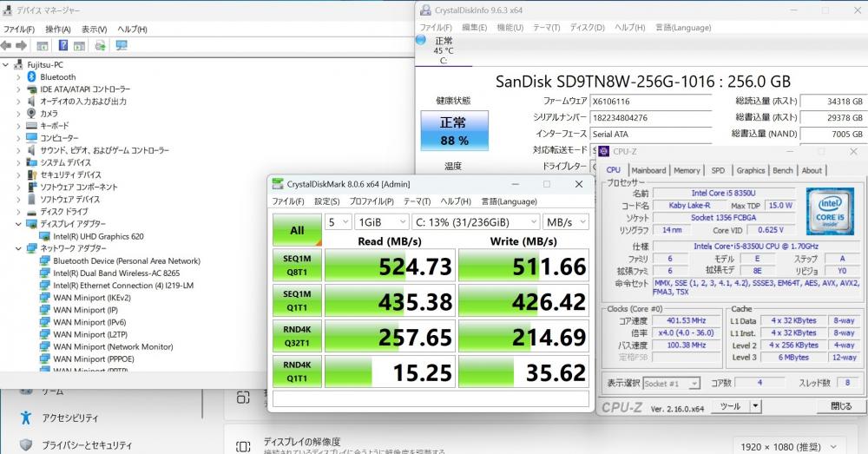The height and width of the screenshot is (454, 868).
Task: Switch to the Mainboard tab in CPU-Z
Action: coord(648,170)
